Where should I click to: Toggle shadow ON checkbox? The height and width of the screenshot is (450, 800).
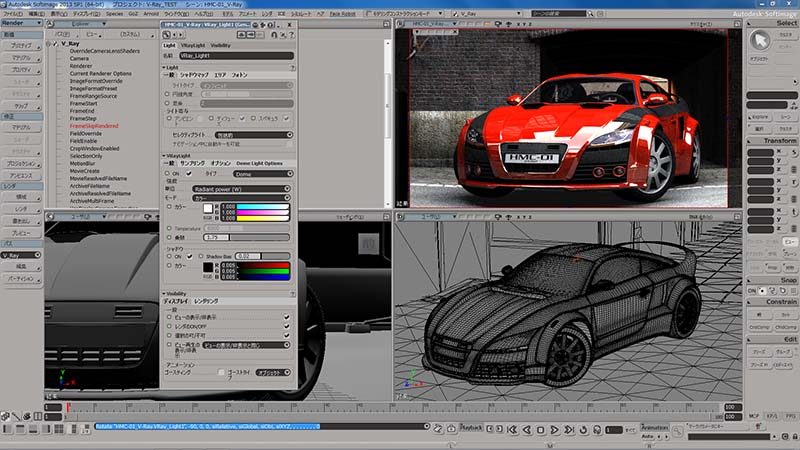pos(189,256)
